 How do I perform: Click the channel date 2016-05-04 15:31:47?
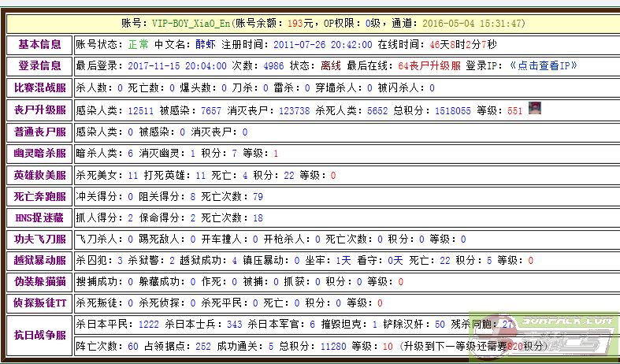click(472, 24)
